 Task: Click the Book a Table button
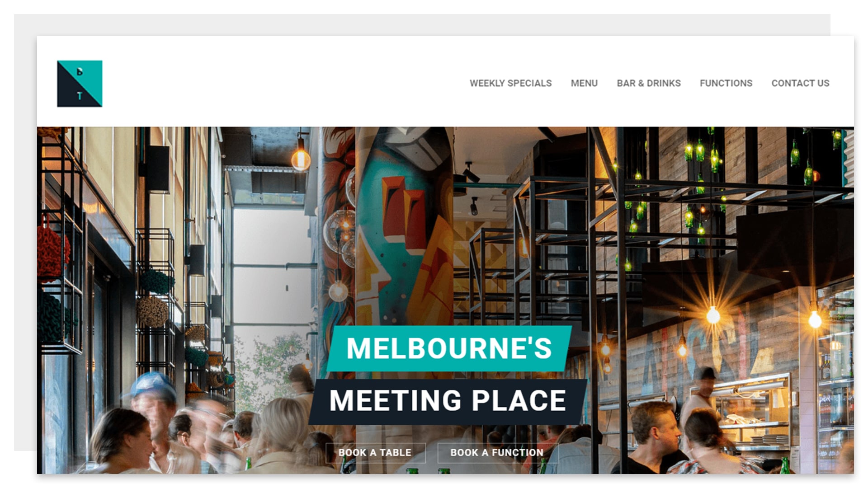pyautogui.click(x=375, y=452)
